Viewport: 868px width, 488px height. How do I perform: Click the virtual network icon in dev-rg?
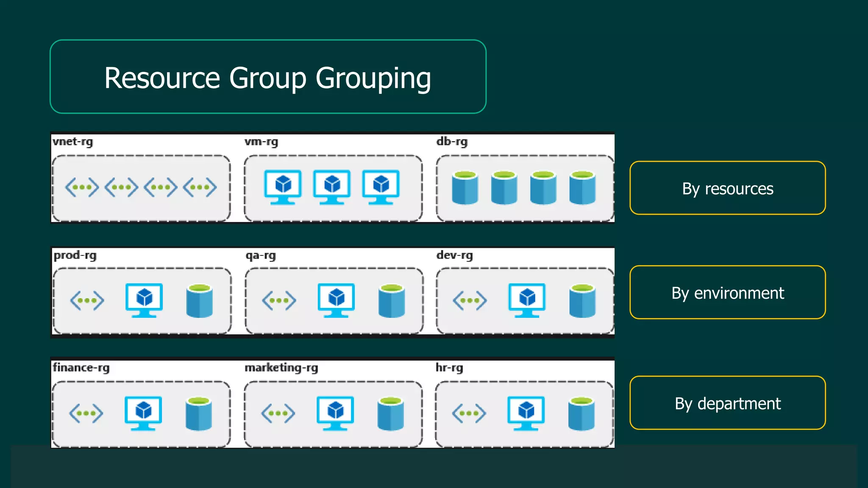(x=470, y=301)
